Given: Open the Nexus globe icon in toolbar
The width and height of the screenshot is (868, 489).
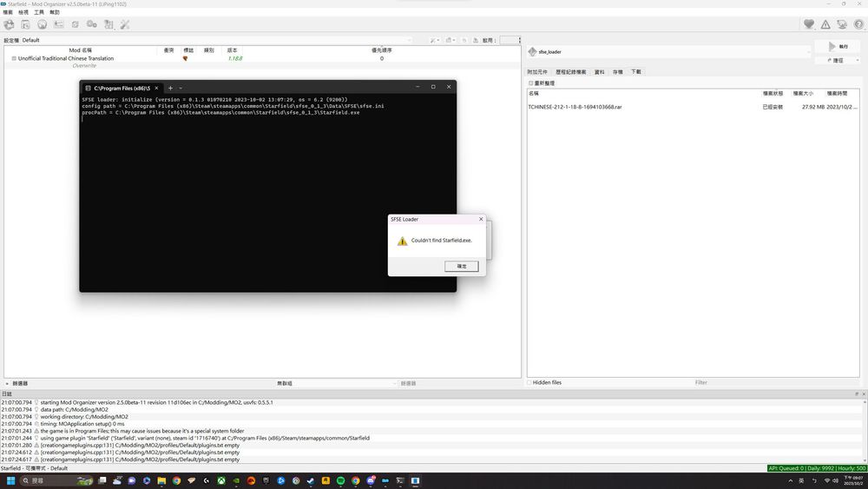Looking at the screenshot, I should [42, 24].
